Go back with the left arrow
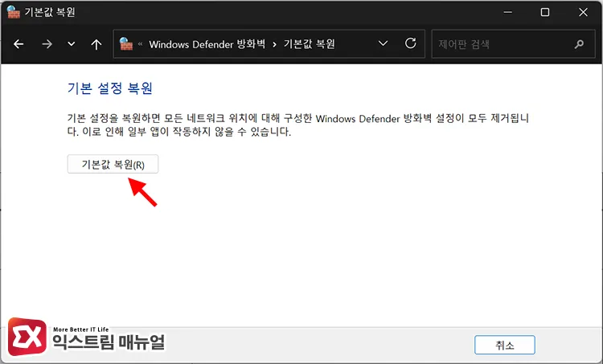Image resolution: width=603 pixels, height=364 pixels. point(18,44)
